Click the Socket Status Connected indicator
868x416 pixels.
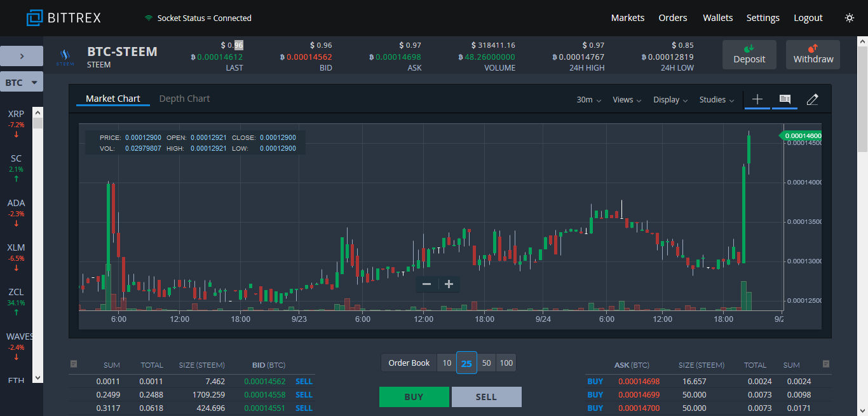coord(198,18)
